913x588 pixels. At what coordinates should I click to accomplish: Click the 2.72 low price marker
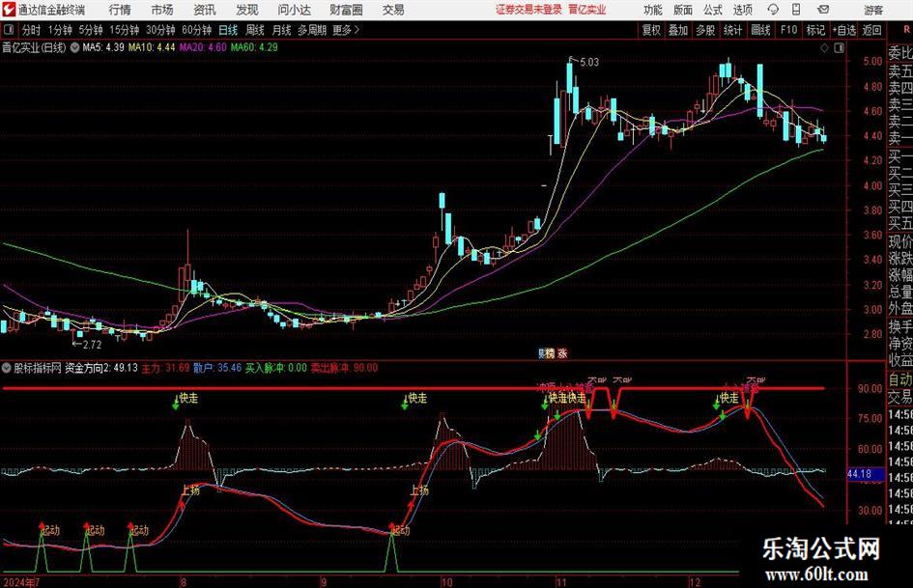click(x=92, y=345)
